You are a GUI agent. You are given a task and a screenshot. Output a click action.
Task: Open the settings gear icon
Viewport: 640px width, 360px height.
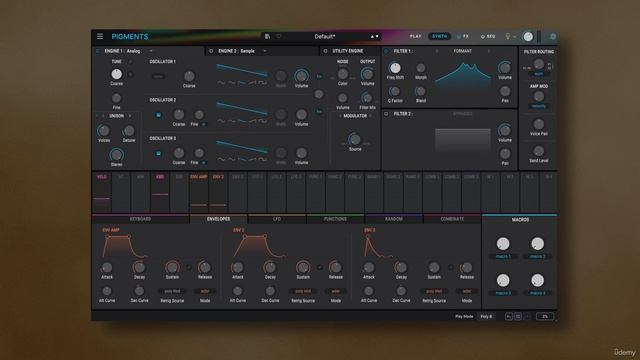(553, 36)
